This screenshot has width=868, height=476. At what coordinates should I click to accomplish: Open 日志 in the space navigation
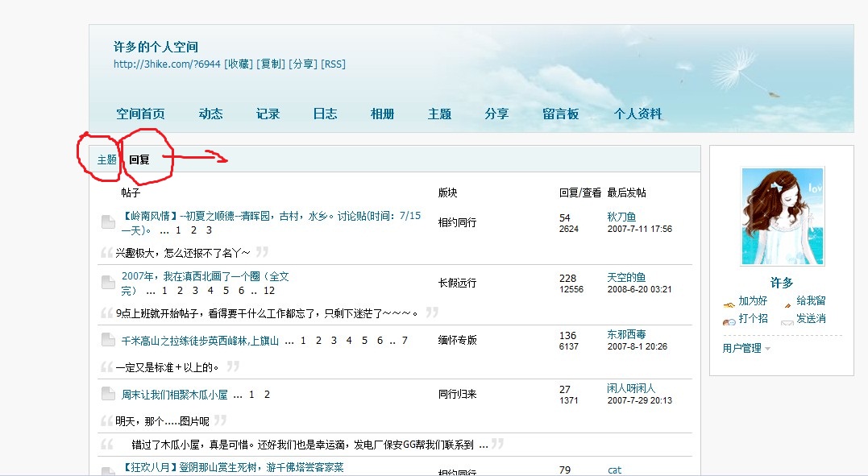325,114
